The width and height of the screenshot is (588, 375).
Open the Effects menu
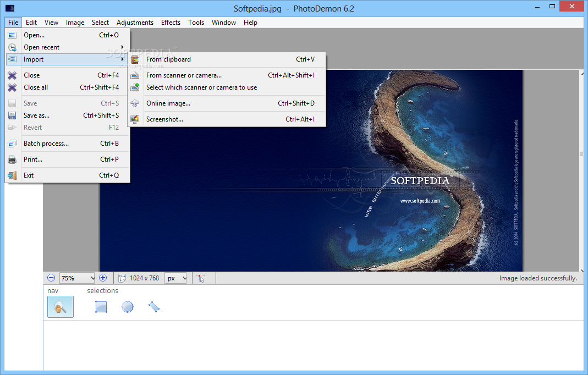point(171,23)
